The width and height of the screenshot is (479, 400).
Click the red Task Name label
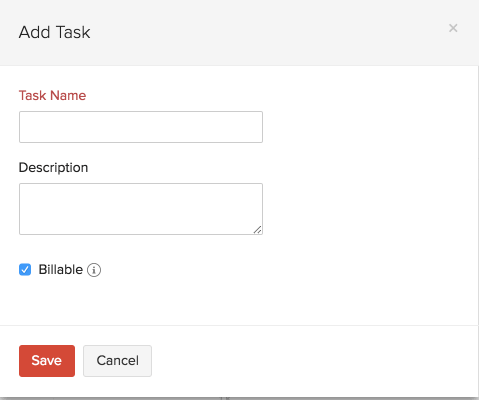coord(52,95)
